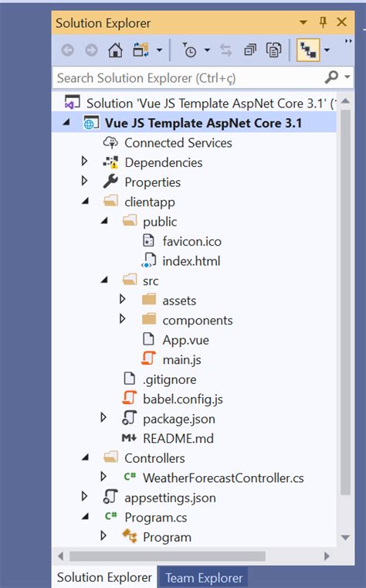Click the babel.config.js JavaScript icon
366x588 pixels.
[130, 398]
